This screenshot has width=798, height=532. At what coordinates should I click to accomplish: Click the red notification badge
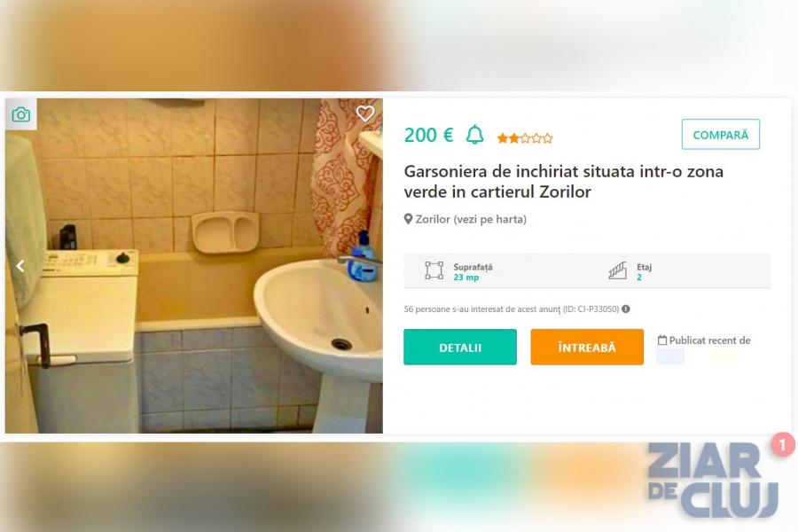[782, 445]
